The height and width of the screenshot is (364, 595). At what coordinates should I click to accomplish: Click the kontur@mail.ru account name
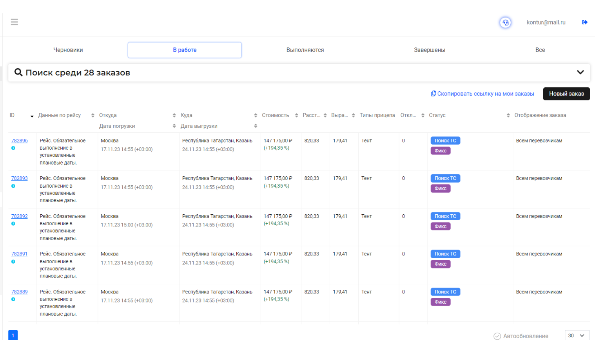pyautogui.click(x=546, y=22)
